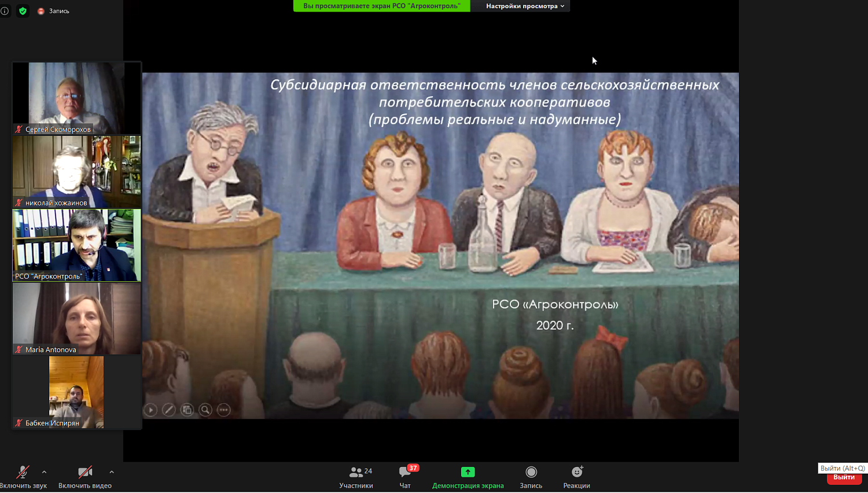Click the slideshow play button on slide
This screenshot has width=868, height=493.
click(x=150, y=410)
